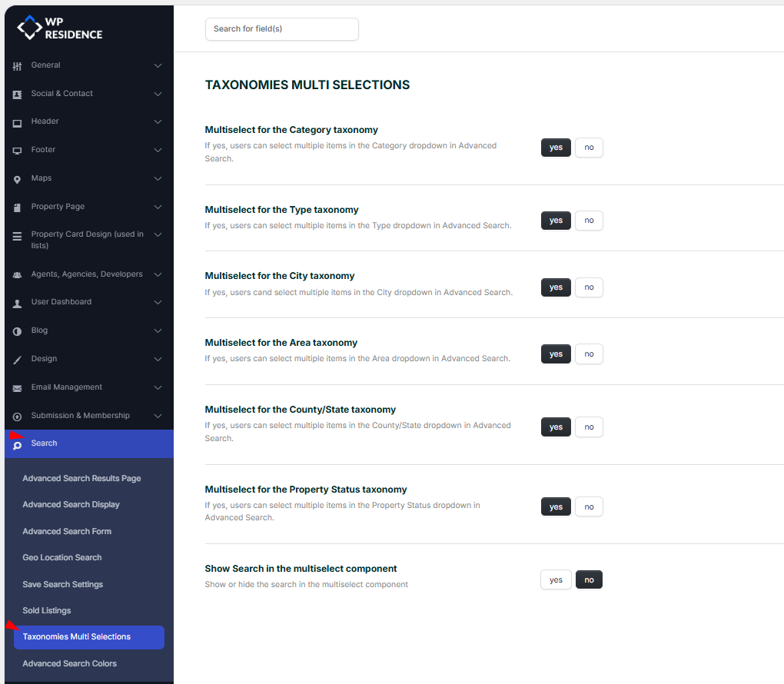784x684 pixels.
Task: Click the Social & Contact sidebar icon
Action: (17, 95)
